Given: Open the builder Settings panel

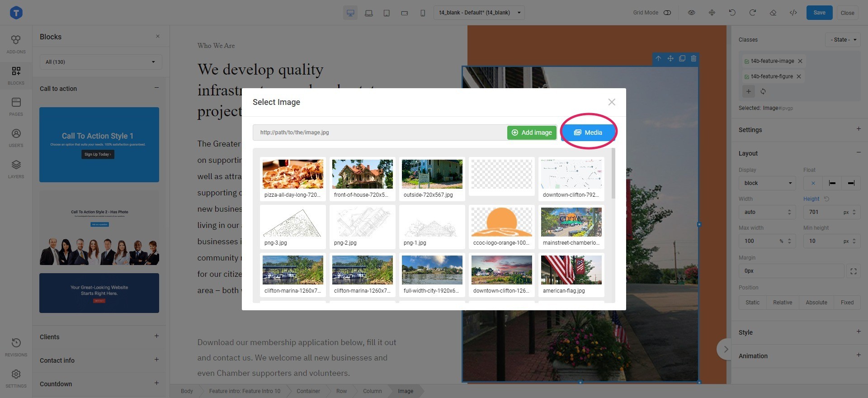Looking at the screenshot, I should coord(16,379).
